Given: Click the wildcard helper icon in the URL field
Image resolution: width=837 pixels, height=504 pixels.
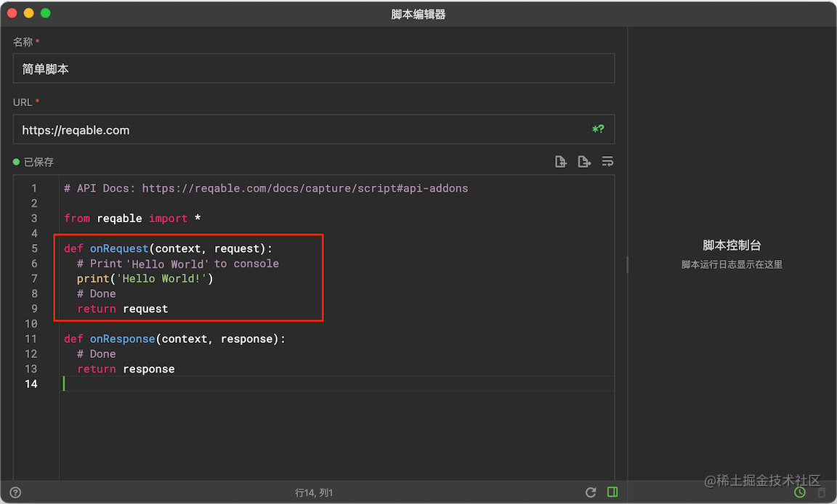Looking at the screenshot, I should pos(598,129).
